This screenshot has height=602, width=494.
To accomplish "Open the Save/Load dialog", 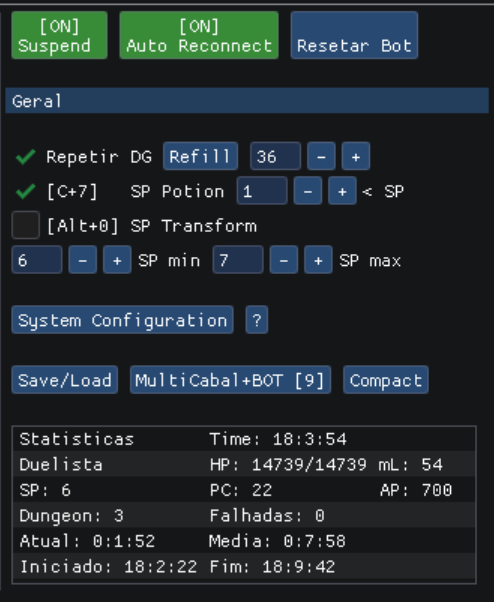I will coord(64,380).
